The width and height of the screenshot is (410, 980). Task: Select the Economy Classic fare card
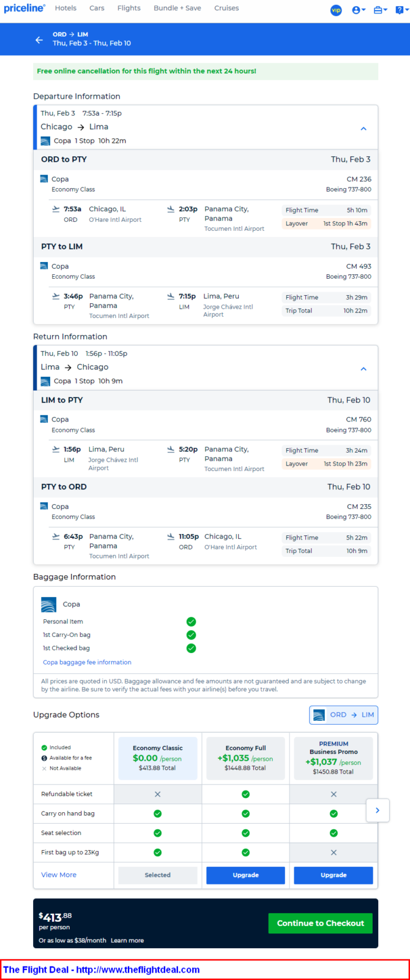pos(158,758)
